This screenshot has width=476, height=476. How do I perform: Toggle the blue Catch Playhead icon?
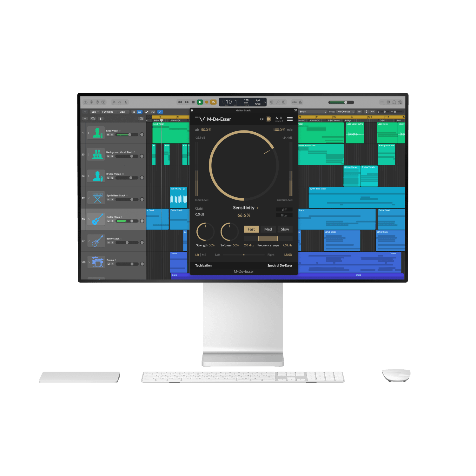pos(160,112)
